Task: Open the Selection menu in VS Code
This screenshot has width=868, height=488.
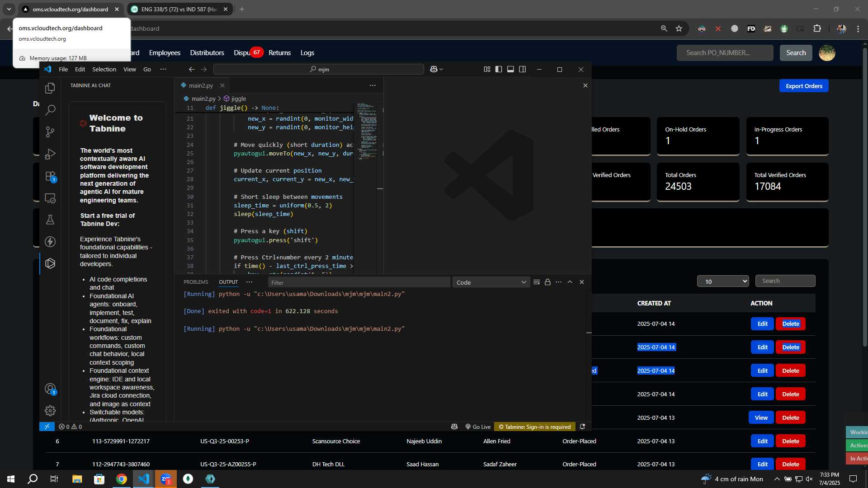Action: [x=104, y=69]
